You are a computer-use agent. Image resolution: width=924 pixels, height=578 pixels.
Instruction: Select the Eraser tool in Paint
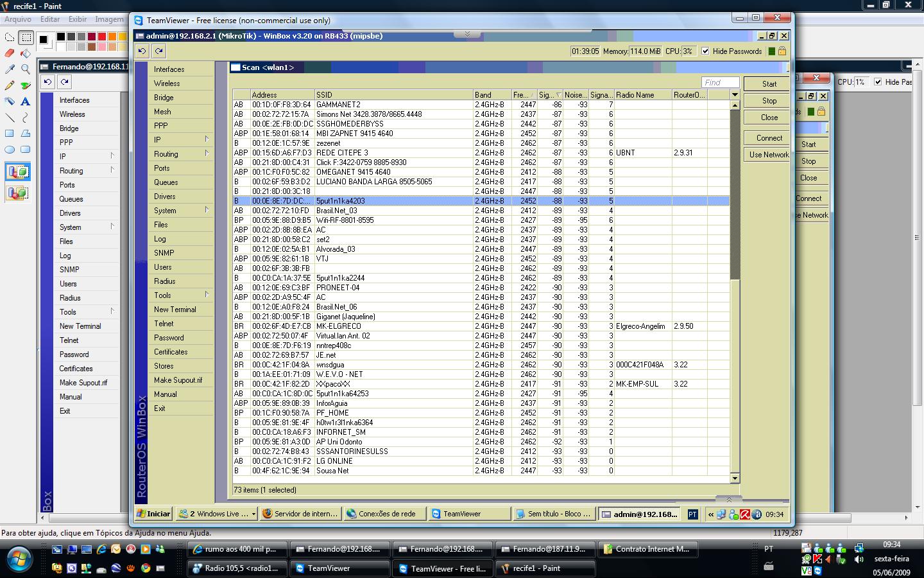pos(10,53)
